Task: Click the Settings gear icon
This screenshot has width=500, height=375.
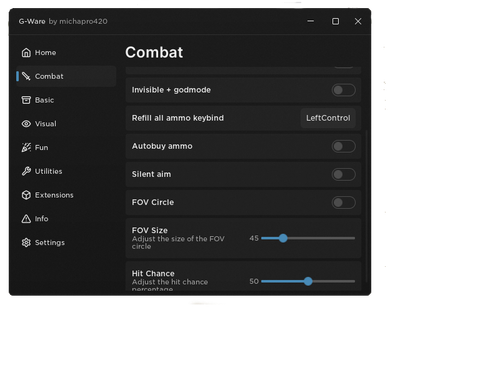Action: tap(26, 242)
